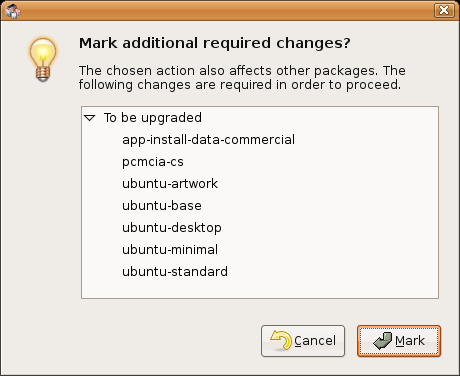Select the pcmcia-cs package

pos(153,162)
